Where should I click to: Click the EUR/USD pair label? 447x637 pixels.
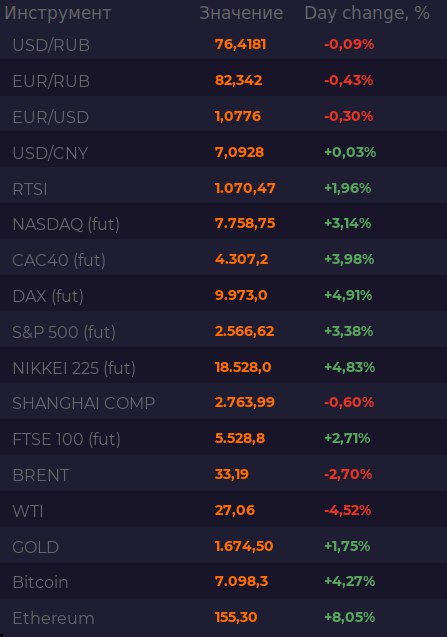(x=51, y=117)
